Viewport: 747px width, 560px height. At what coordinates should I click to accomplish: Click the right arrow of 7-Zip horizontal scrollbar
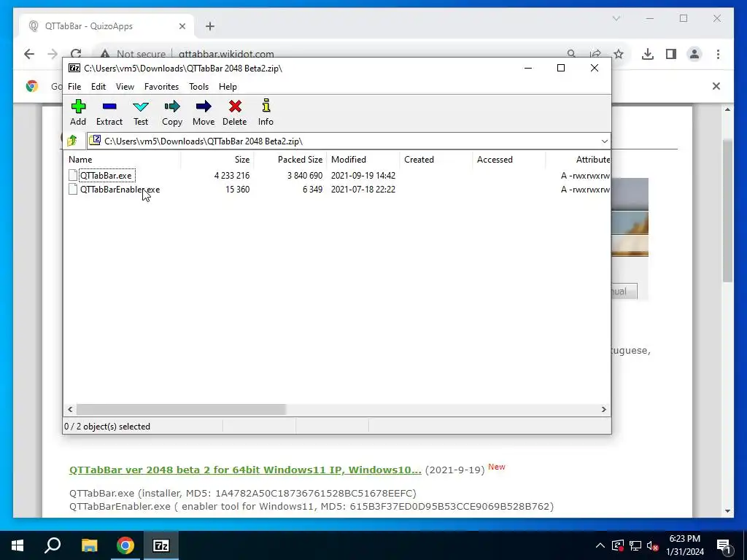click(x=603, y=410)
